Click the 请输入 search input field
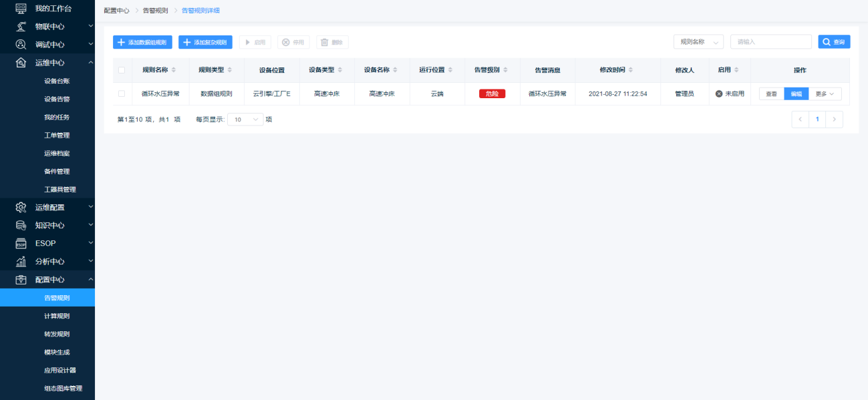868x400 pixels. point(770,42)
